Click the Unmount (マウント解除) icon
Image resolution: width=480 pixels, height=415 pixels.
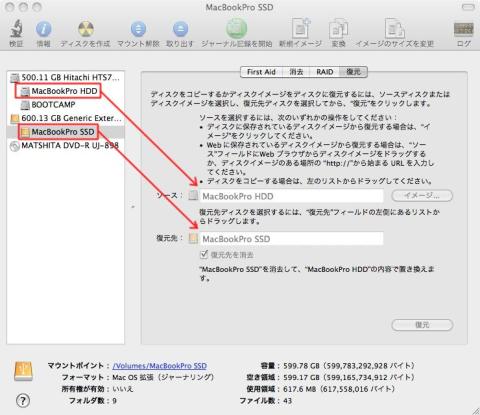[x=138, y=29]
